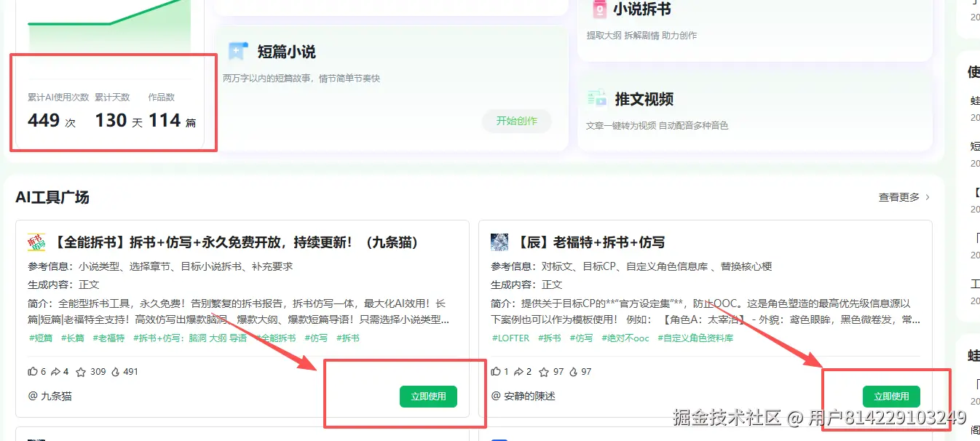
Task: Select the #拆书+仿写：脑洞 大纲 导语 tag
Action: click(189, 338)
